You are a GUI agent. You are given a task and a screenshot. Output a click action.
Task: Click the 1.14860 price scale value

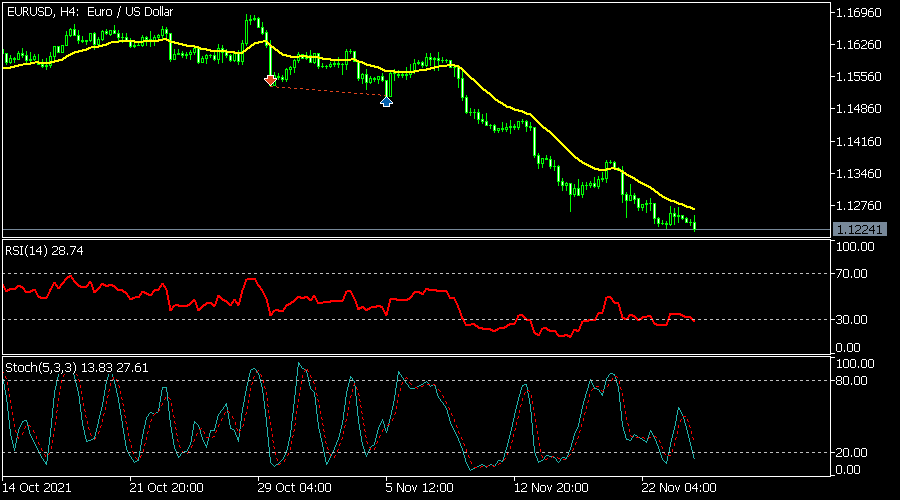click(859, 109)
